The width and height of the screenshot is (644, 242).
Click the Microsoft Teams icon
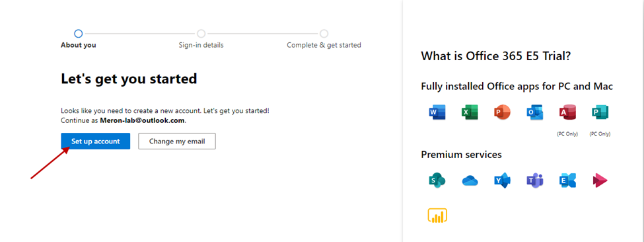pos(535,180)
